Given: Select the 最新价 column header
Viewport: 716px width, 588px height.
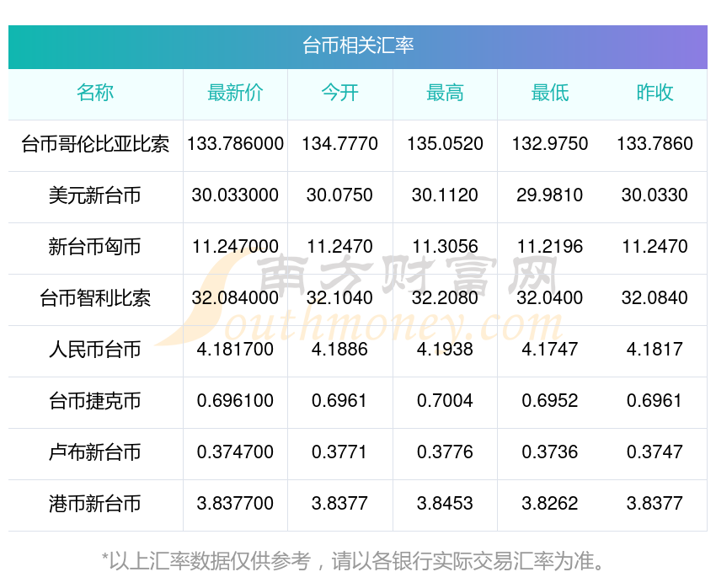Looking at the screenshot, I should [235, 93].
